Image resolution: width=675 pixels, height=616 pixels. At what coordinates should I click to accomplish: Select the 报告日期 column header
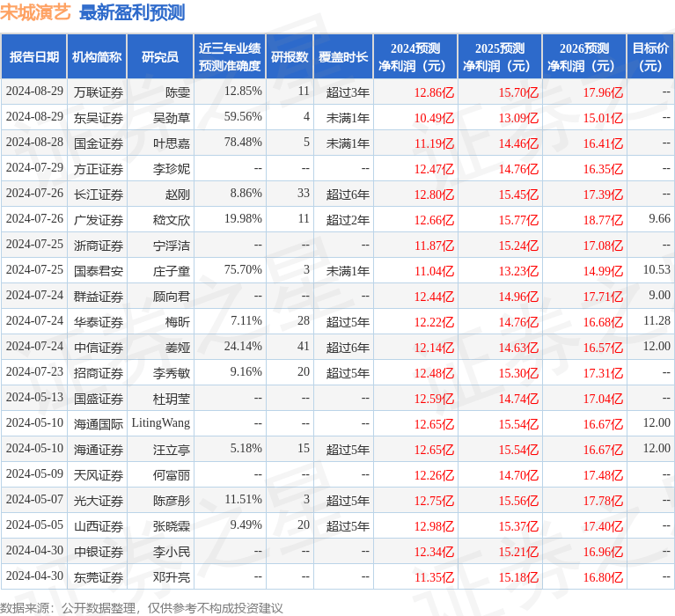tap(34, 57)
